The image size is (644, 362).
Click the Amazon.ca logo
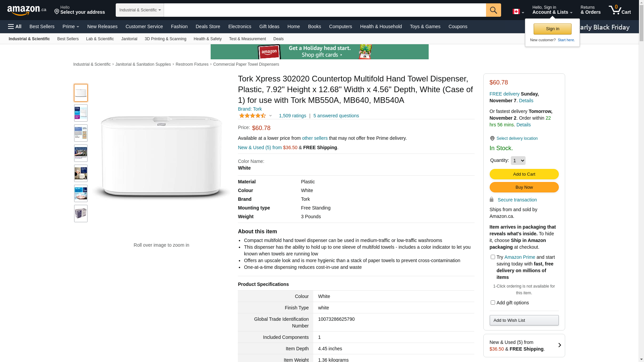coord(27,10)
